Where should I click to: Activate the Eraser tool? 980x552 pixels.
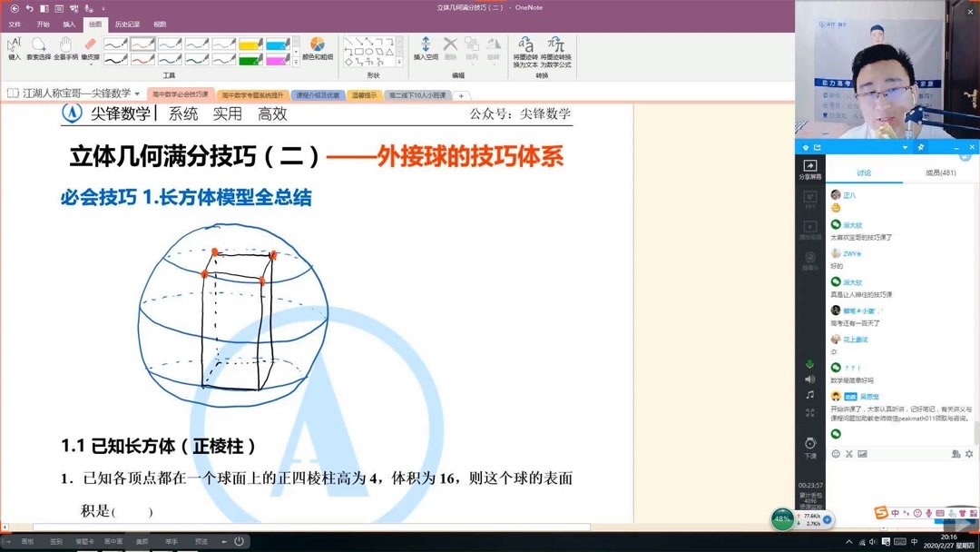click(x=90, y=45)
